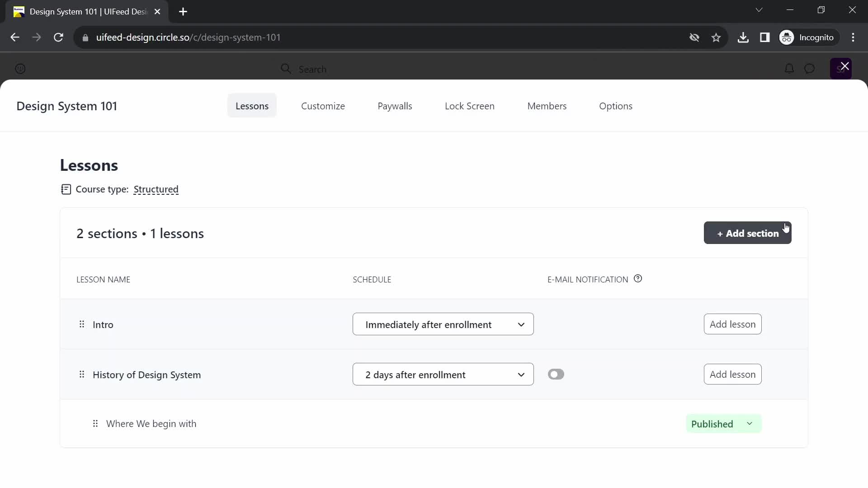Toggle the email notification switch for 'History of Design System'
The height and width of the screenshot is (488, 868).
555,374
